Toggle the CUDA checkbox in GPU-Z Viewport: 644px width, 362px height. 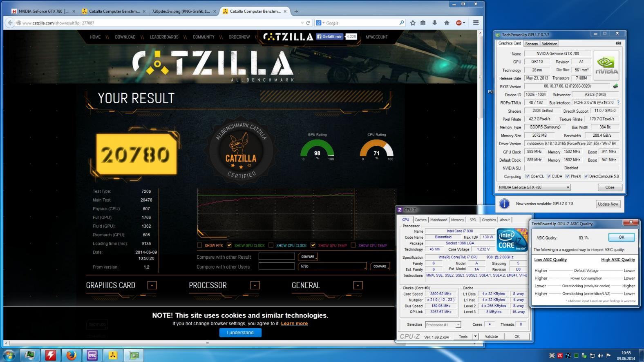(549, 176)
